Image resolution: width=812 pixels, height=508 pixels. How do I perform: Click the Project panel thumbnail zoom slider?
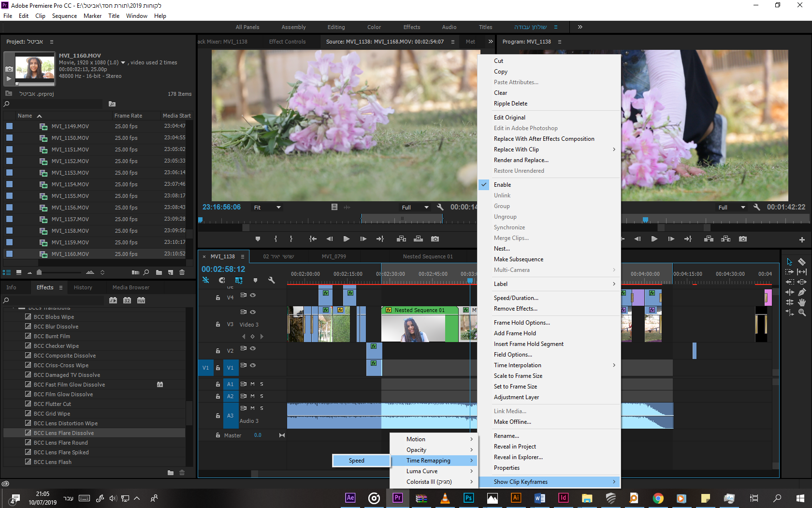39,272
